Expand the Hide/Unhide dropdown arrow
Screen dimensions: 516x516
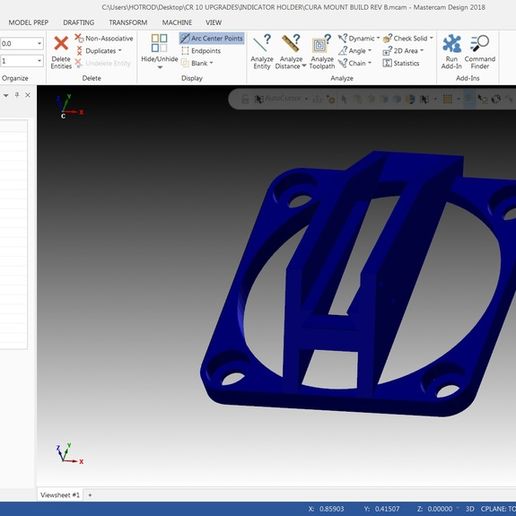[x=160, y=68]
